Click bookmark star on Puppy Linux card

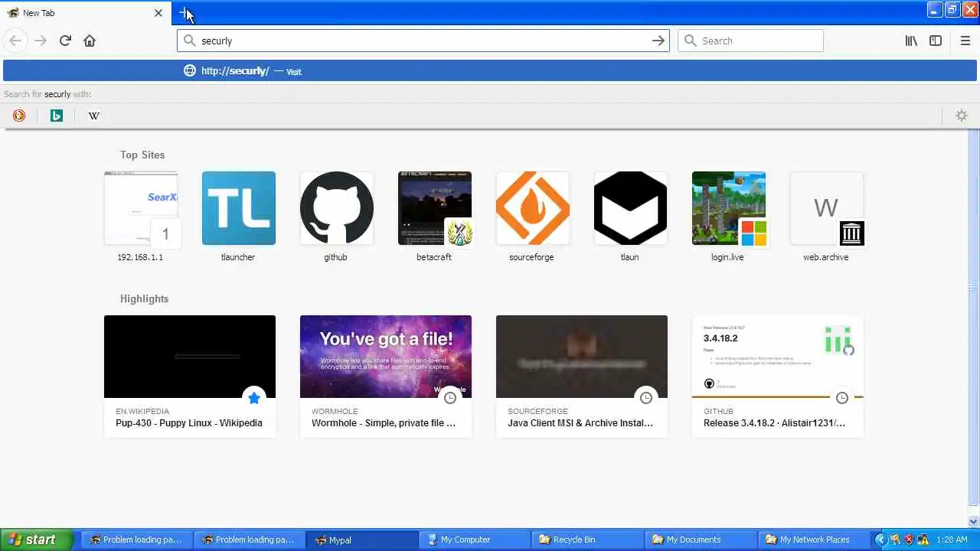point(254,398)
